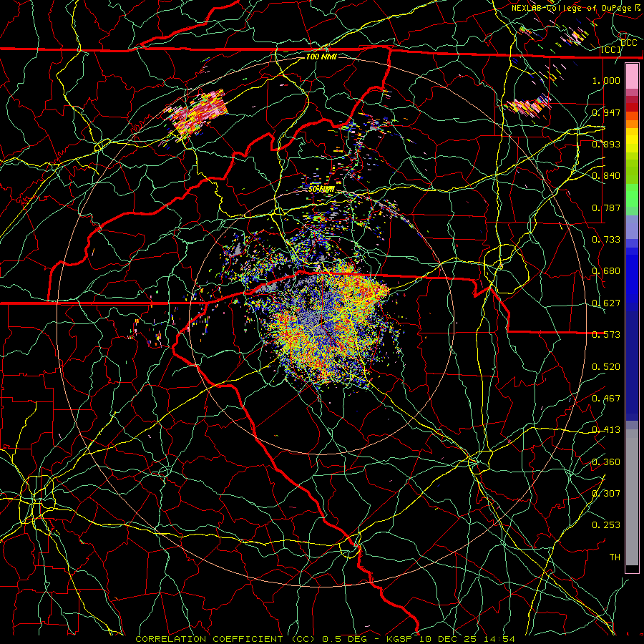Click the CORRELATION COEFFICIENT (CC) caption text
Screen dimensions: 644x644
click(x=225, y=639)
